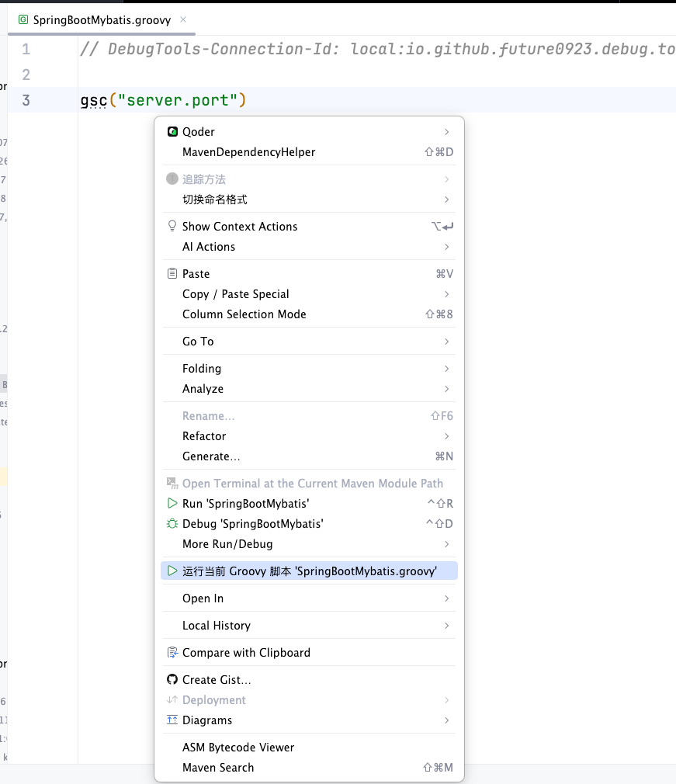Open the AI Actions submenu
This screenshot has width=676, height=784.
tap(309, 247)
